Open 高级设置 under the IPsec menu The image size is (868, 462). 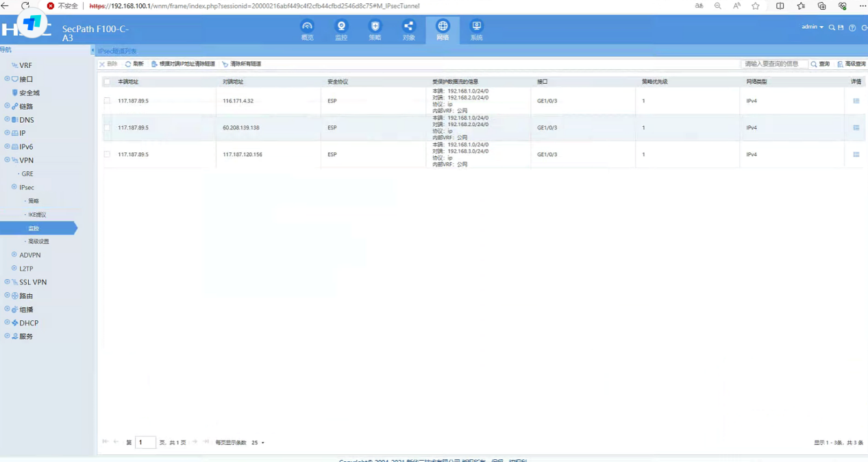[x=38, y=241]
